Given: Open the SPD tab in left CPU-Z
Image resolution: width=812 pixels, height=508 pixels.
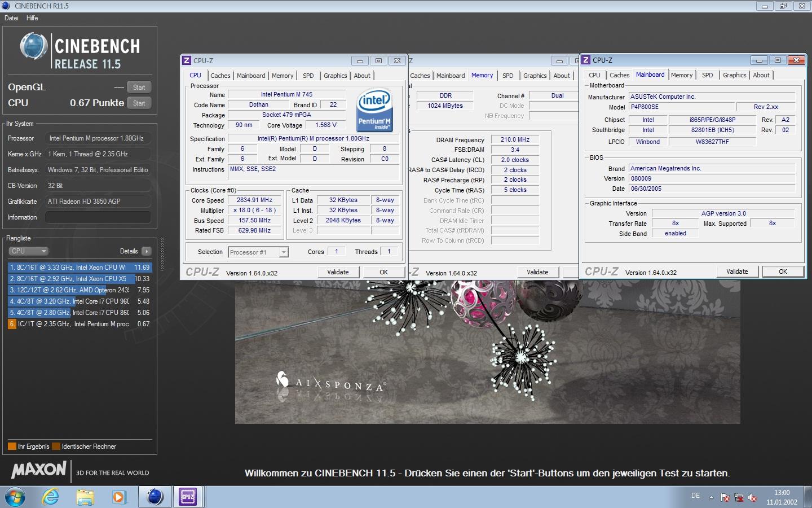Looking at the screenshot, I should (308, 76).
